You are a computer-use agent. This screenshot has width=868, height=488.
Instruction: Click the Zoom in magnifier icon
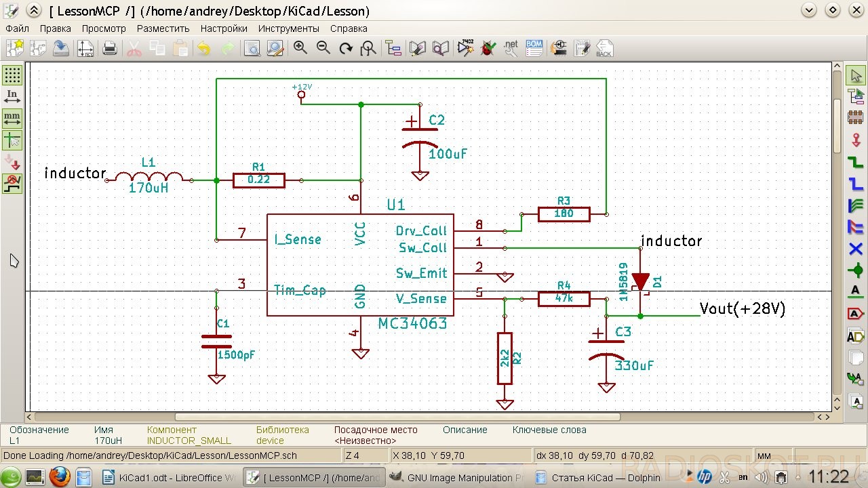(x=300, y=47)
